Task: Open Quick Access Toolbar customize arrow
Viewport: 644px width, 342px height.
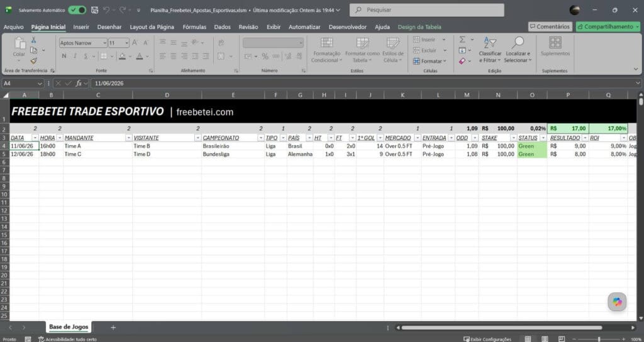Action: 138,10
